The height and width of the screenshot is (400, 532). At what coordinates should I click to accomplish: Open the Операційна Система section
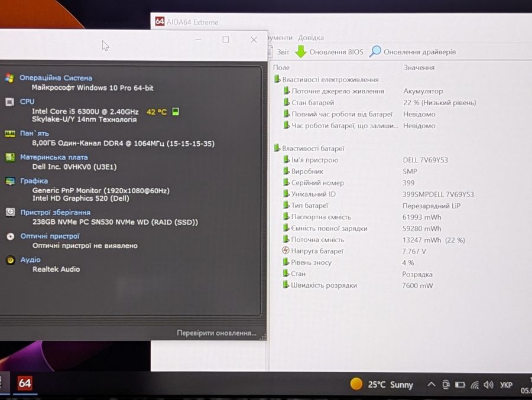pyautogui.click(x=56, y=77)
